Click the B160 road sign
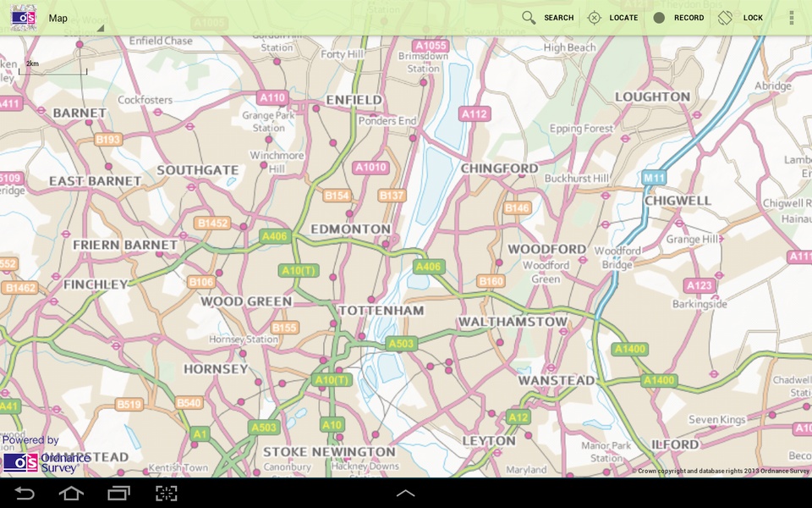 point(491,281)
